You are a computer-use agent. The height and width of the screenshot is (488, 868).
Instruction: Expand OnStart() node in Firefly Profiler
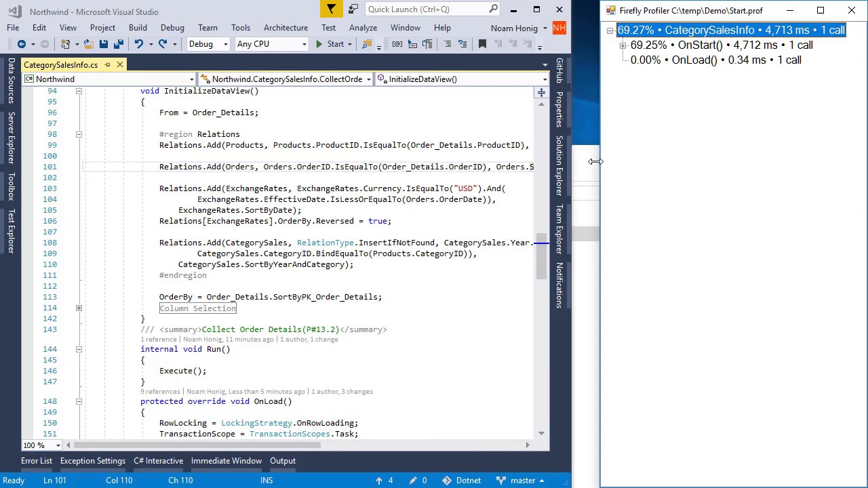pos(623,45)
